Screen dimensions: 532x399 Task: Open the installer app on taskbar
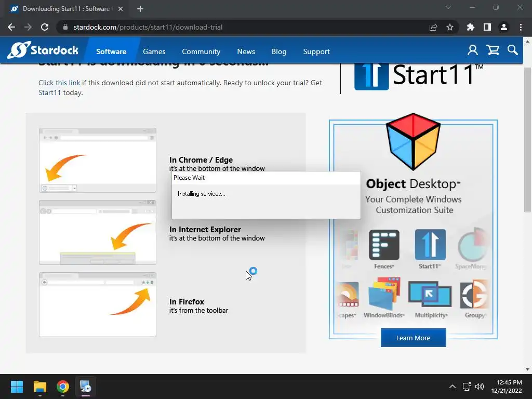[x=86, y=387]
